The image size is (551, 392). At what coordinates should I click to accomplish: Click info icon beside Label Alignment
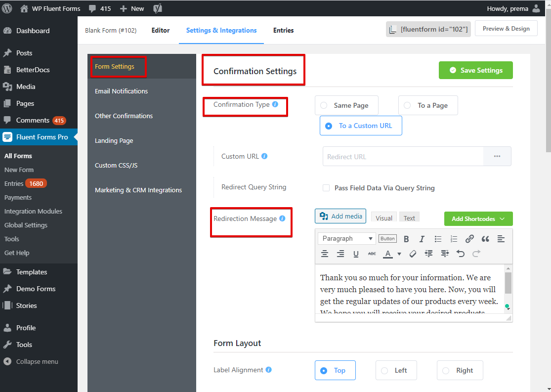pos(268,370)
